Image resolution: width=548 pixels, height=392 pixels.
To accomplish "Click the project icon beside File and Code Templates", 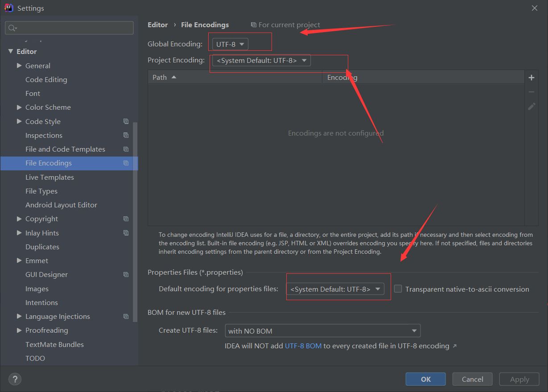I will [126, 149].
